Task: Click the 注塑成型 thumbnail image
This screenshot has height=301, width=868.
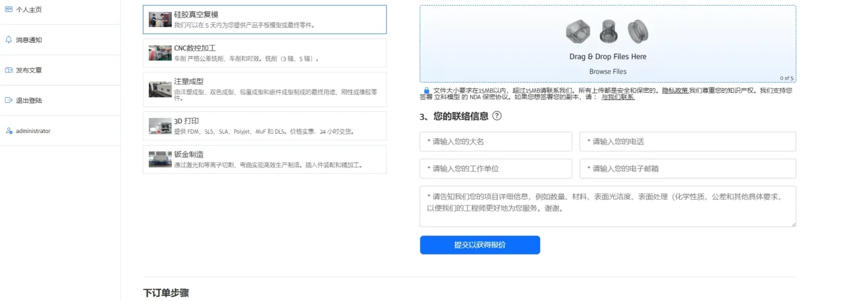Action: [160, 89]
